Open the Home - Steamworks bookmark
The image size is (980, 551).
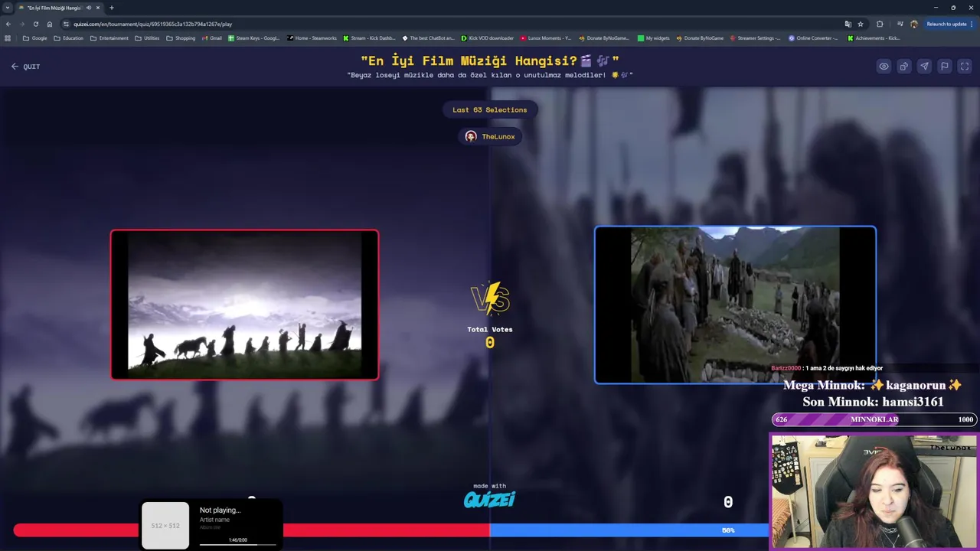pos(312,37)
